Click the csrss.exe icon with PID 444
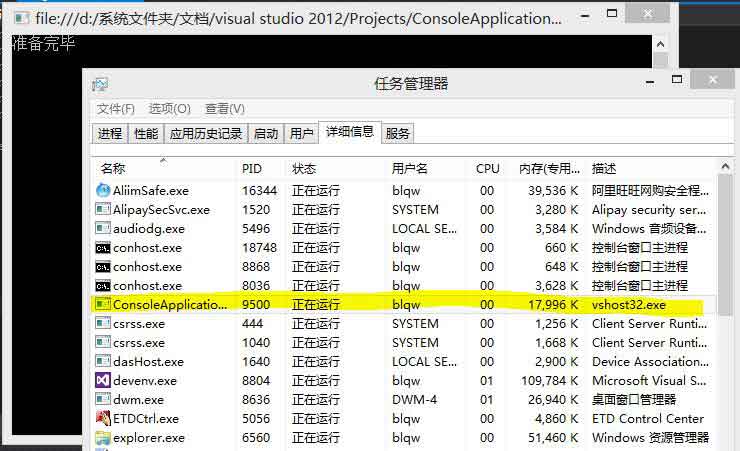The width and height of the screenshot is (740, 451). click(x=103, y=324)
